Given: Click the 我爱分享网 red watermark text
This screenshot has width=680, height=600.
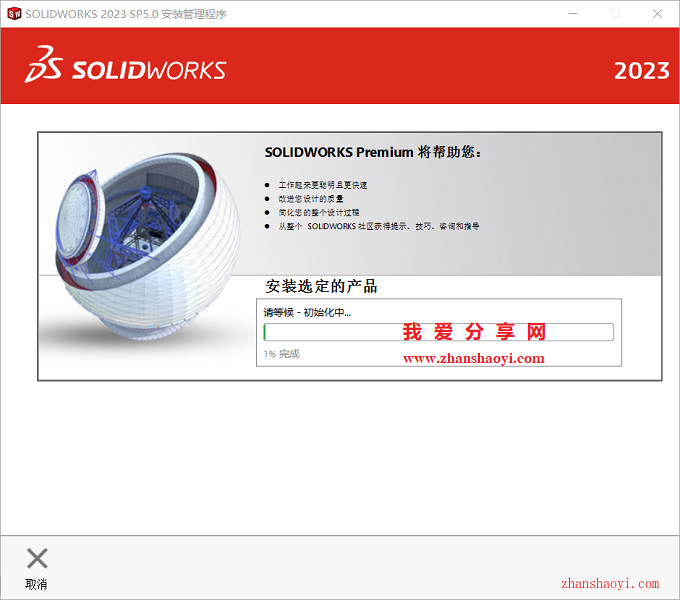Looking at the screenshot, I should [474, 332].
